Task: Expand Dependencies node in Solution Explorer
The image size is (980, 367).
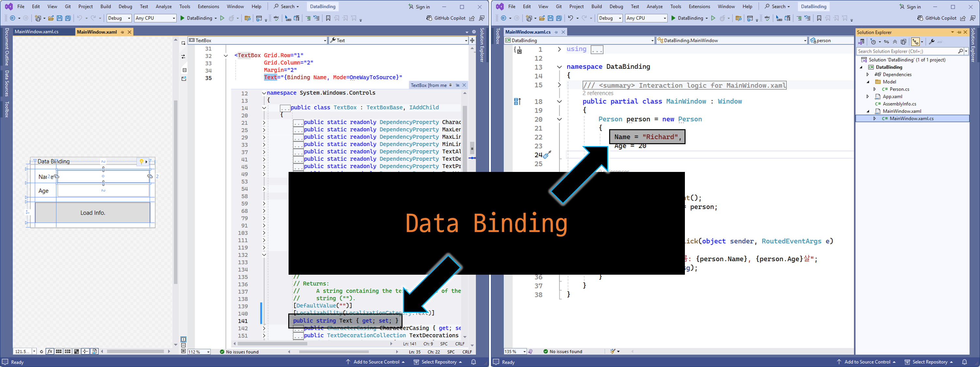Action: (x=868, y=74)
